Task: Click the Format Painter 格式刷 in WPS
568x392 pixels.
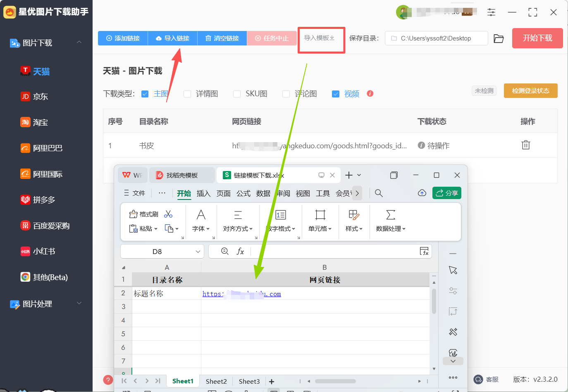Action: pyautogui.click(x=143, y=214)
